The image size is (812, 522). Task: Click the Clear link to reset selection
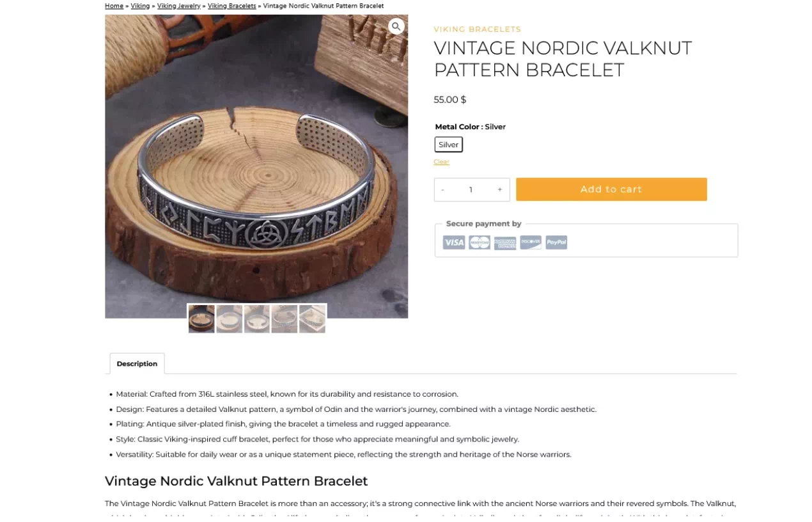click(442, 161)
